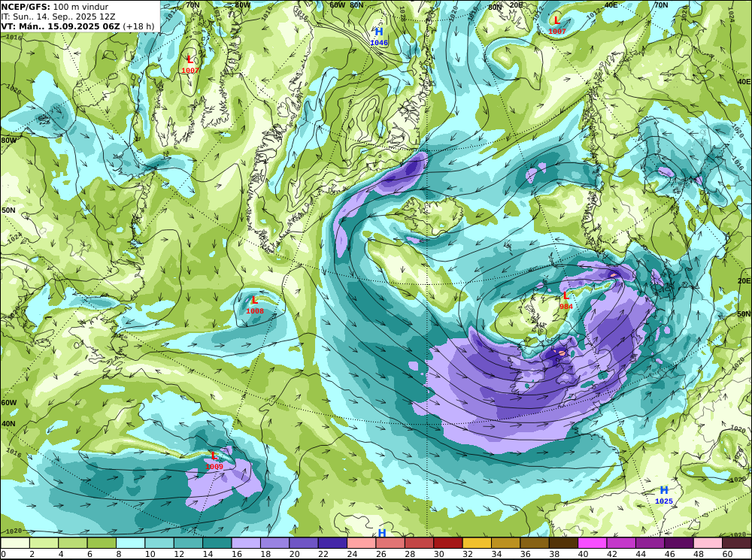The image size is (752, 560).
Task: Pick the deep purple 46–48 legend swatch
Action: 678,543
